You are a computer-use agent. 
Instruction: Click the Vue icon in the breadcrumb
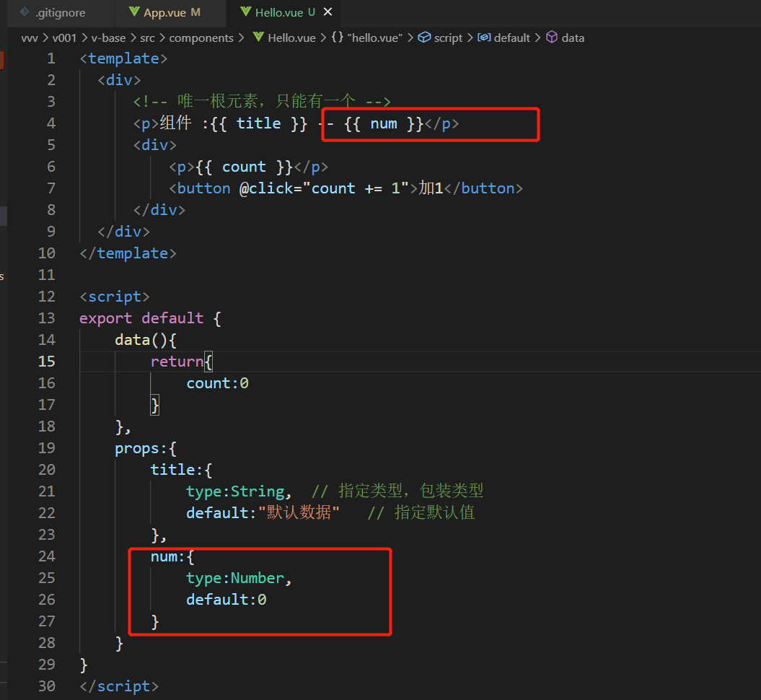click(x=259, y=38)
